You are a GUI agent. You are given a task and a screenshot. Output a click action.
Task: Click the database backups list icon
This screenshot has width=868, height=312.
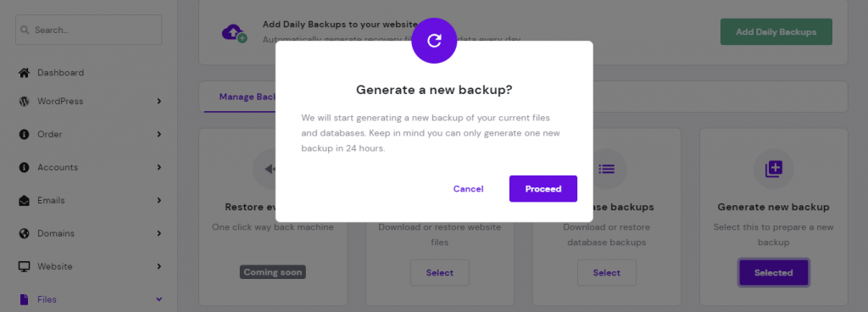pyautogui.click(x=607, y=169)
